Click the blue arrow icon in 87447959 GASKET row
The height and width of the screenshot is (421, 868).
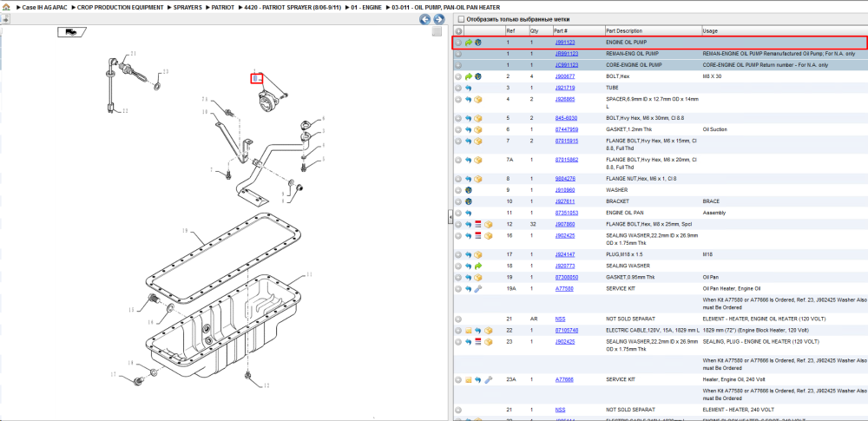pos(469,129)
